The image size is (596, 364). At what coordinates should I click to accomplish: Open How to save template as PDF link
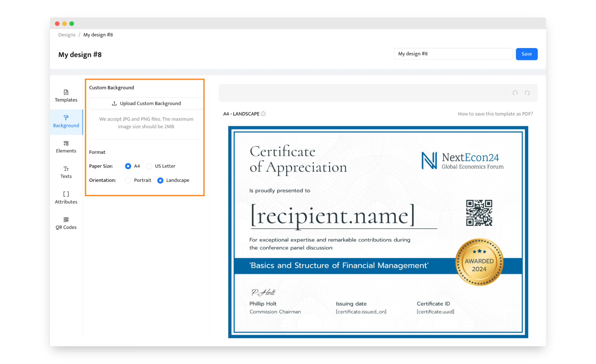click(495, 114)
